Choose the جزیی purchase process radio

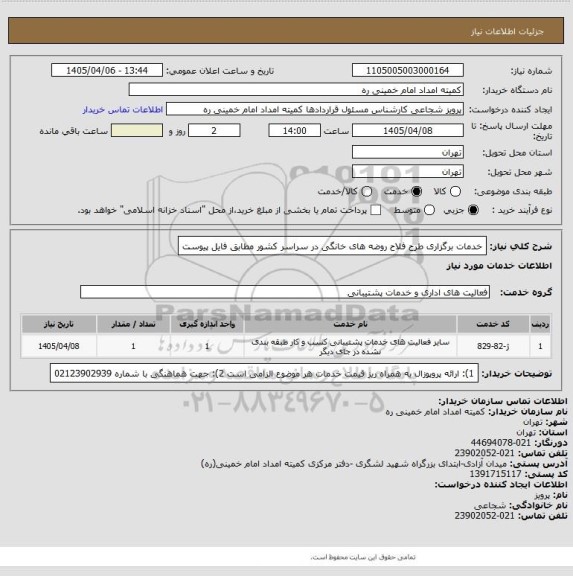473,210
